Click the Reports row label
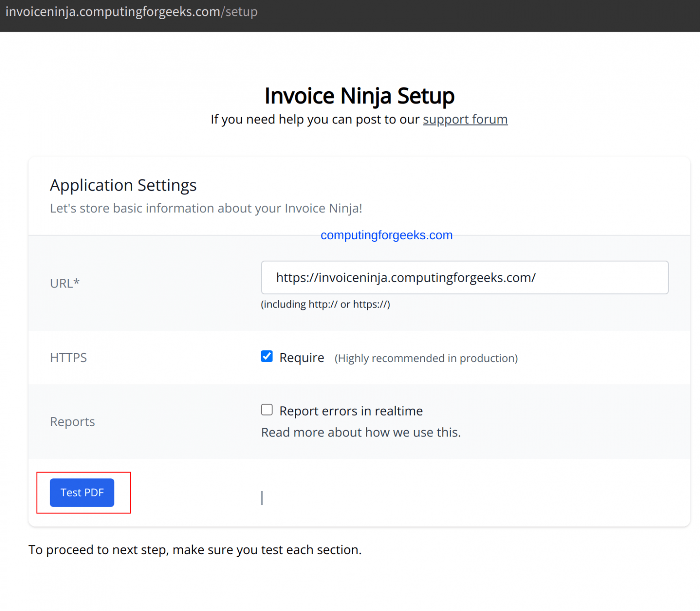 [x=72, y=422]
